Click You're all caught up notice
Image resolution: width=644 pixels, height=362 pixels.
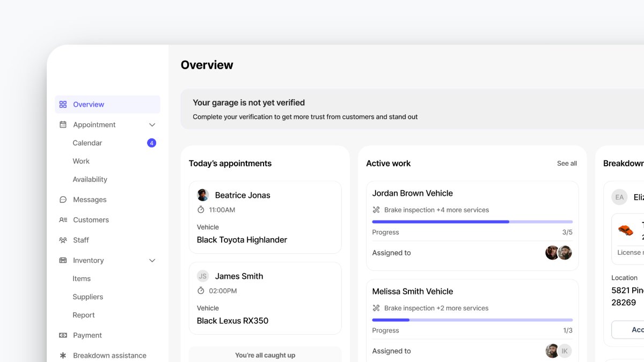(265, 355)
